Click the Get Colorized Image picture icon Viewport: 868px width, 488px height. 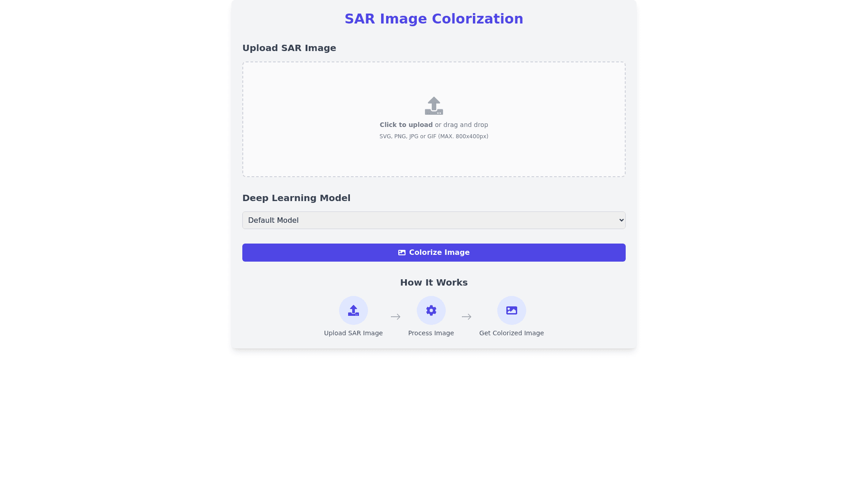click(511, 310)
